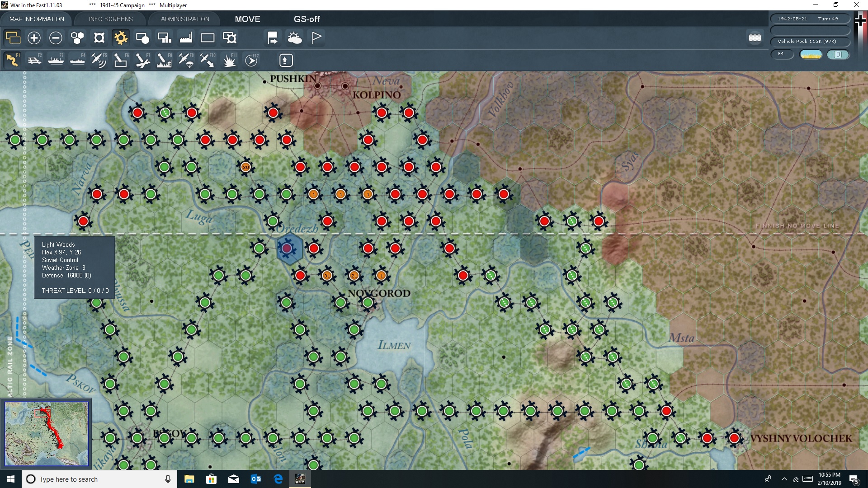Click the minimap overview panel
The width and height of the screenshot is (868, 488).
47,434
